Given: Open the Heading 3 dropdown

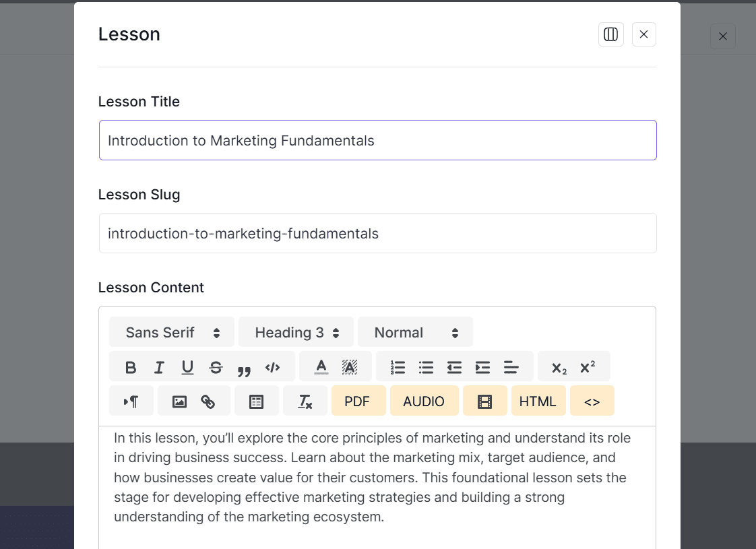Looking at the screenshot, I should pos(295,331).
